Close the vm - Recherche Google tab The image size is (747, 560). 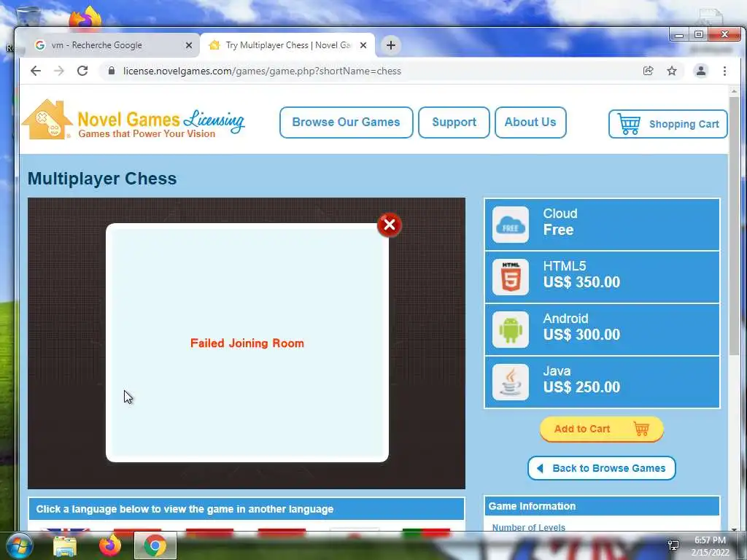[x=189, y=45]
